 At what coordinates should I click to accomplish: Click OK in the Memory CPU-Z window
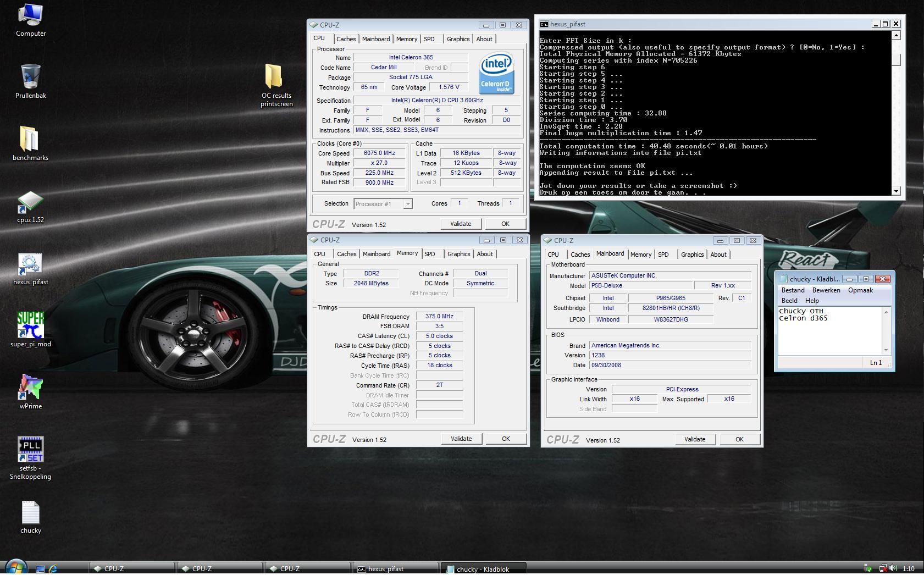[x=506, y=439]
